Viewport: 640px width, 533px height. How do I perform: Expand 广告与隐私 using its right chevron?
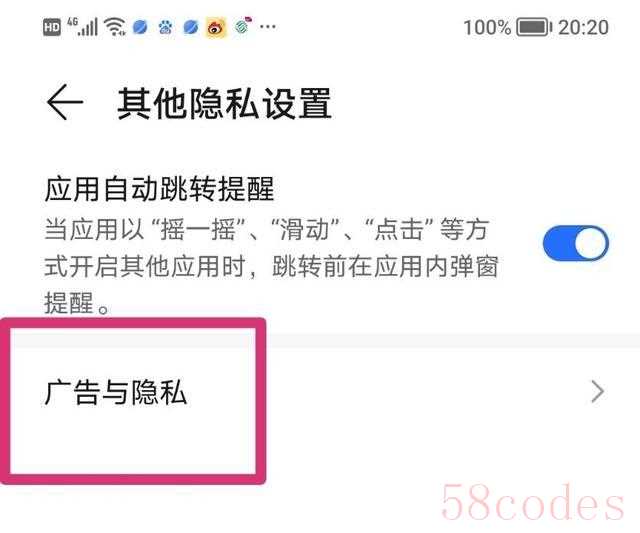click(x=598, y=392)
